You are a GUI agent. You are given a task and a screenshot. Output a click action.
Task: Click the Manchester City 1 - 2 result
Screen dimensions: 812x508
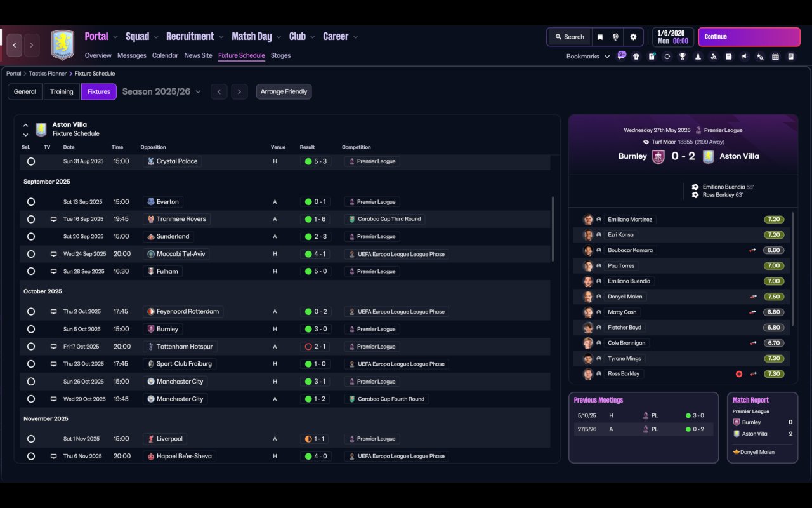[x=316, y=399]
